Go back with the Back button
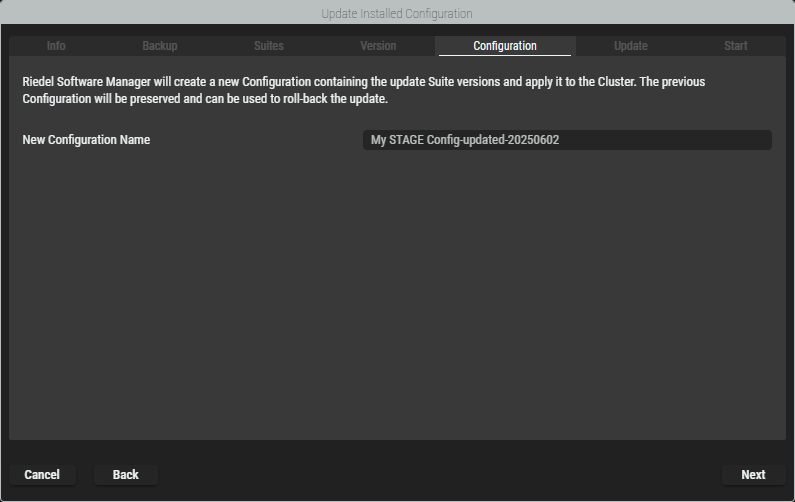 click(x=126, y=475)
